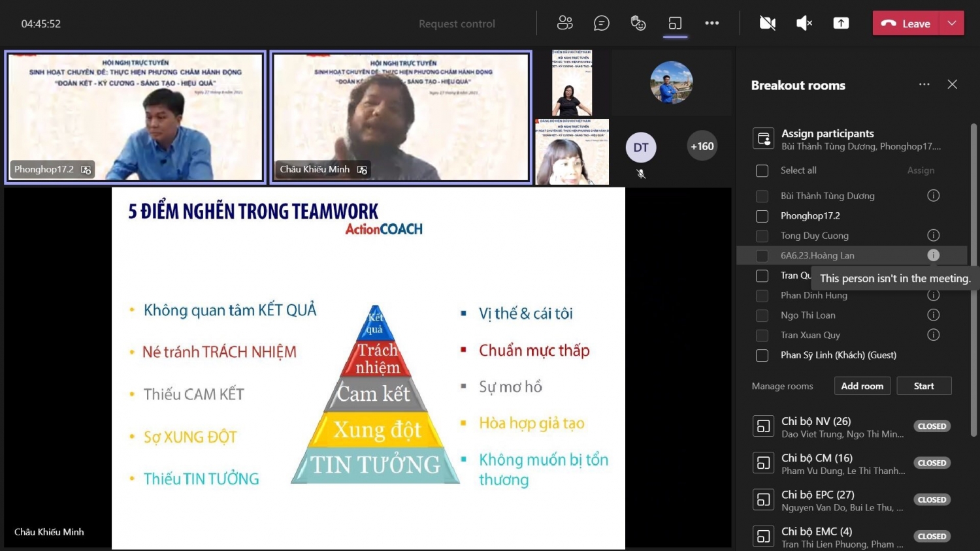Toggle the breakout rooms panel icon
Viewport: 980px width, 551px height.
click(x=675, y=24)
